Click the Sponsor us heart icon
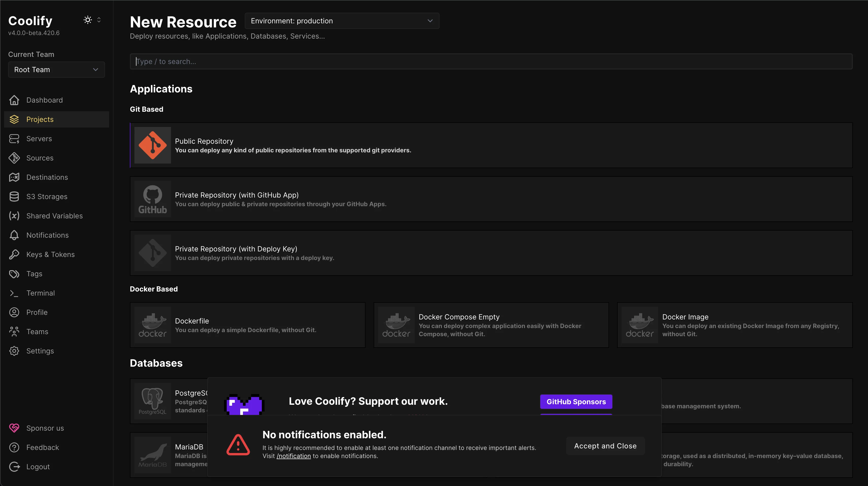Viewport: 868px width, 486px height. tap(14, 428)
